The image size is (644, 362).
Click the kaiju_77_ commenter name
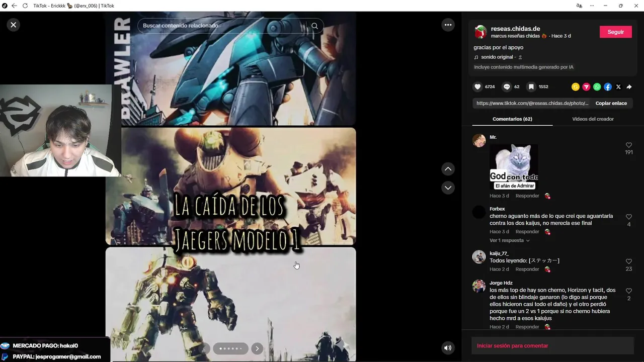coord(499,253)
